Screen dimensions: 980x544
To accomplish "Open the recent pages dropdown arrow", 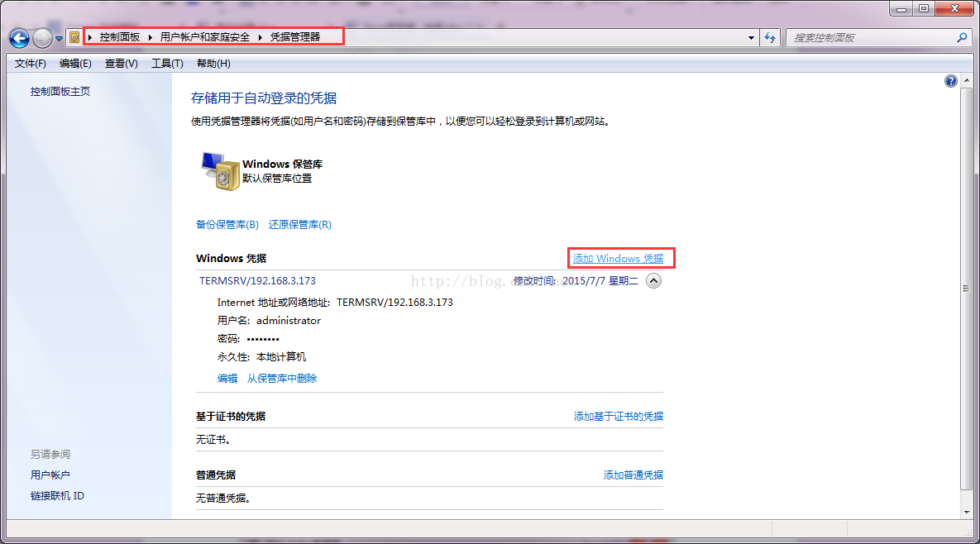I will (59, 39).
